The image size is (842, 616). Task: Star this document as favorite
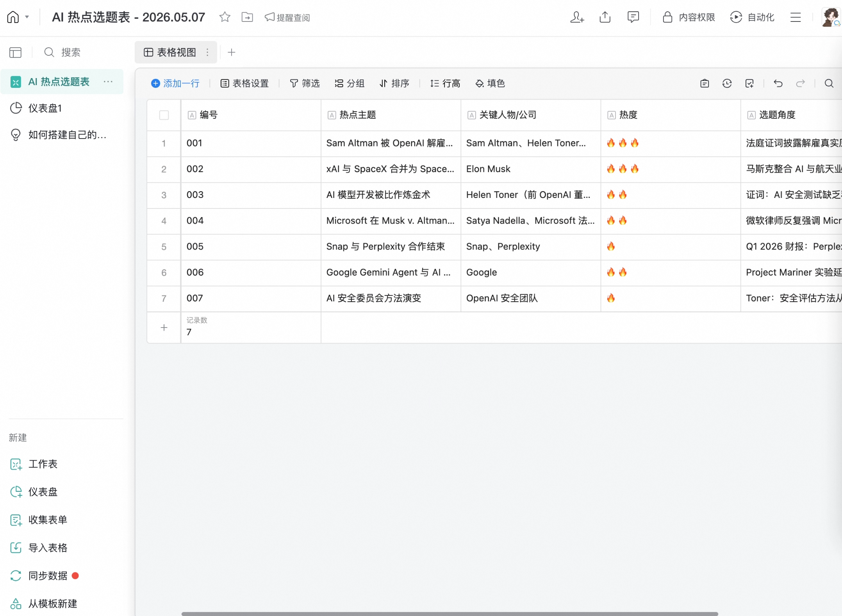pyautogui.click(x=225, y=17)
